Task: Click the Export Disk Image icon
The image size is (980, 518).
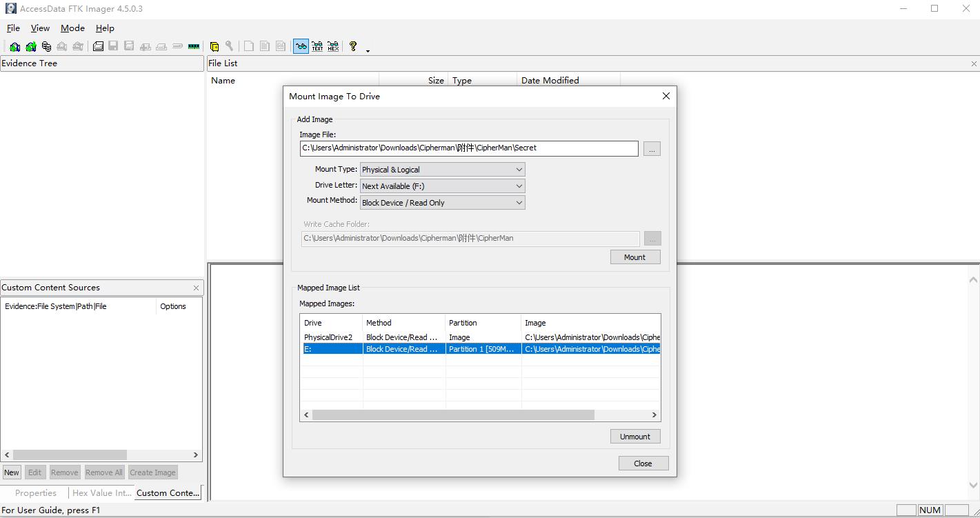Action: point(113,46)
